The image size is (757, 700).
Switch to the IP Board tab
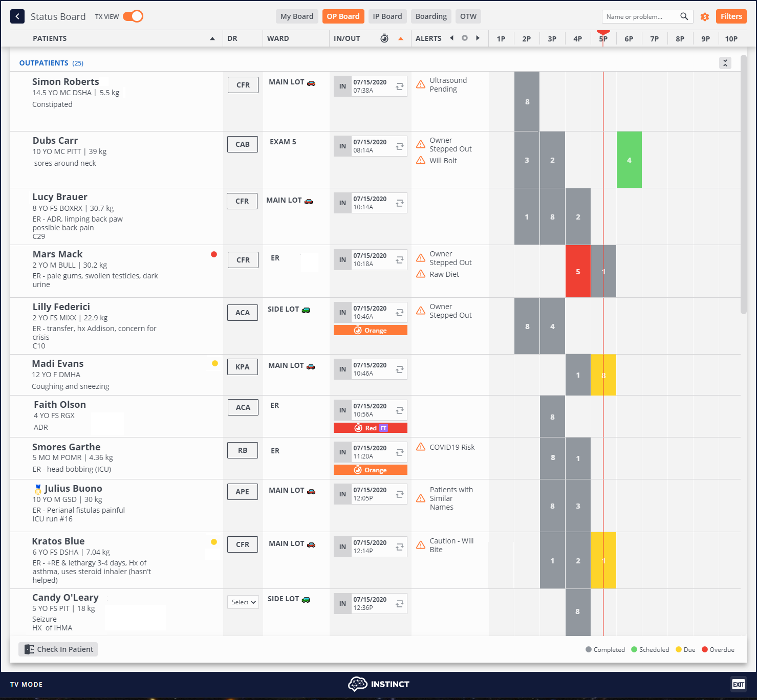(x=387, y=16)
